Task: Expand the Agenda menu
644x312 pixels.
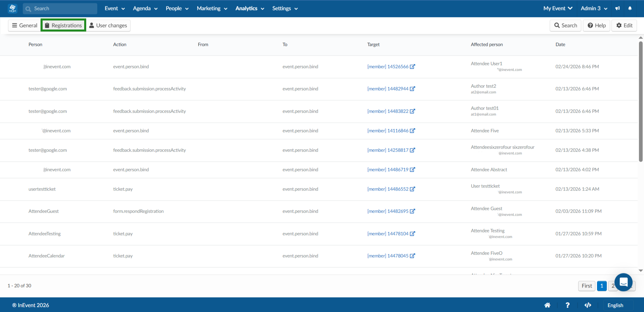Action: tap(145, 8)
